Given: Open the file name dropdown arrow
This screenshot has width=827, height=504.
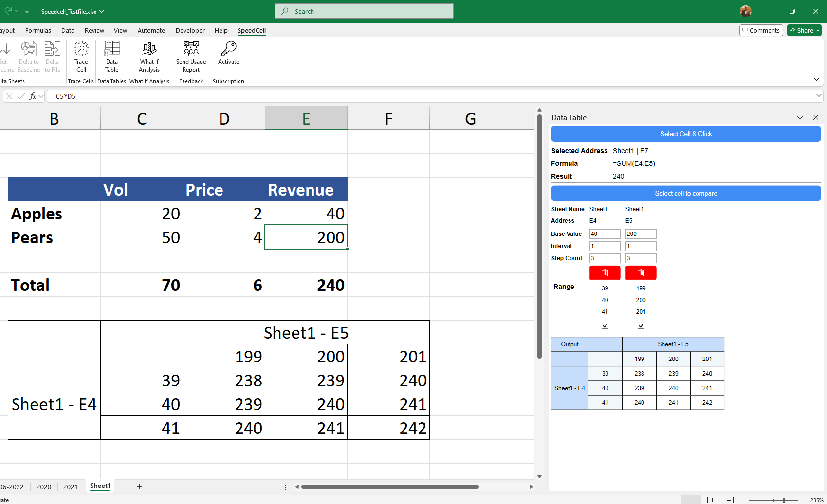Looking at the screenshot, I should click(102, 11).
